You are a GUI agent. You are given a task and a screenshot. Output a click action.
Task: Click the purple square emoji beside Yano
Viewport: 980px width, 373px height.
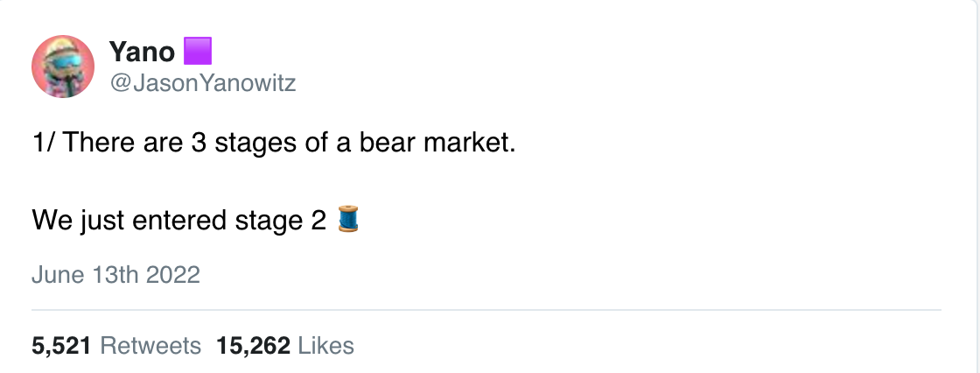pyautogui.click(x=198, y=51)
